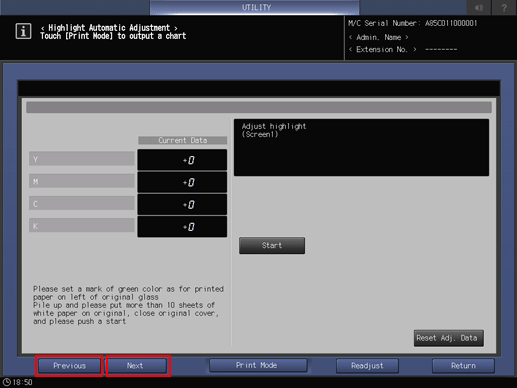This screenshot has width=517, height=388.
Task: Click Reset Adj. Data button
Action: (x=449, y=338)
